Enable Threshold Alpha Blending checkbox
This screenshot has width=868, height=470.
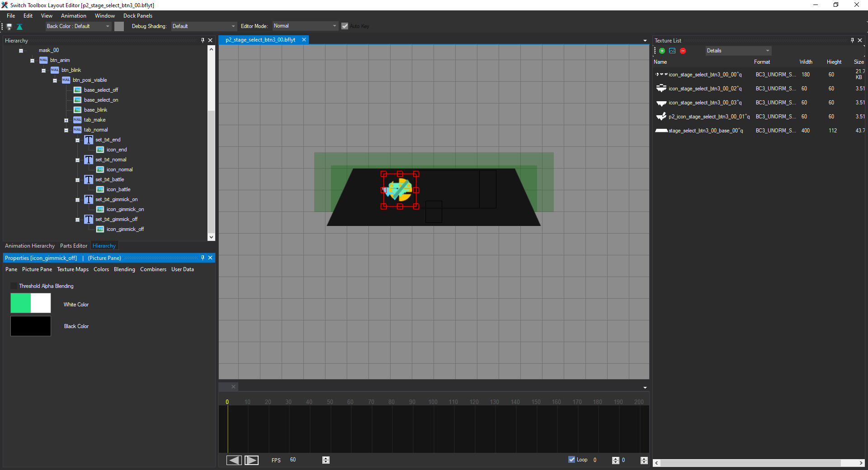[x=14, y=286]
